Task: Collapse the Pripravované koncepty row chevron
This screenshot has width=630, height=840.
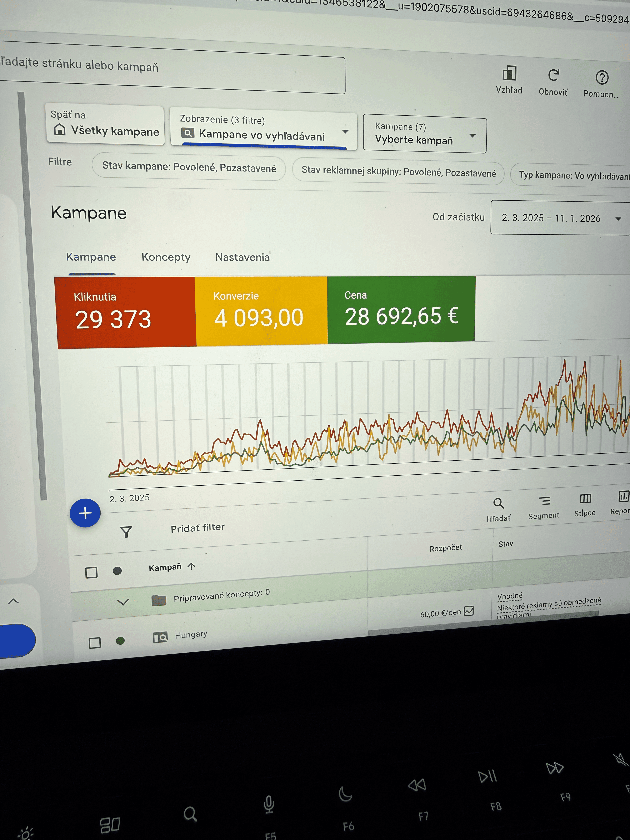Action: point(123,602)
